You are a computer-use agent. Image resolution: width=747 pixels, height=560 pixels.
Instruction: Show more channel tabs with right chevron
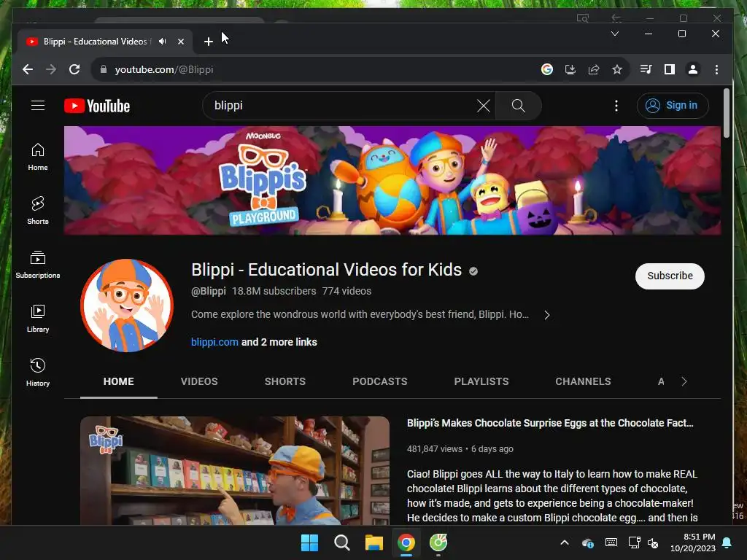[684, 381]
